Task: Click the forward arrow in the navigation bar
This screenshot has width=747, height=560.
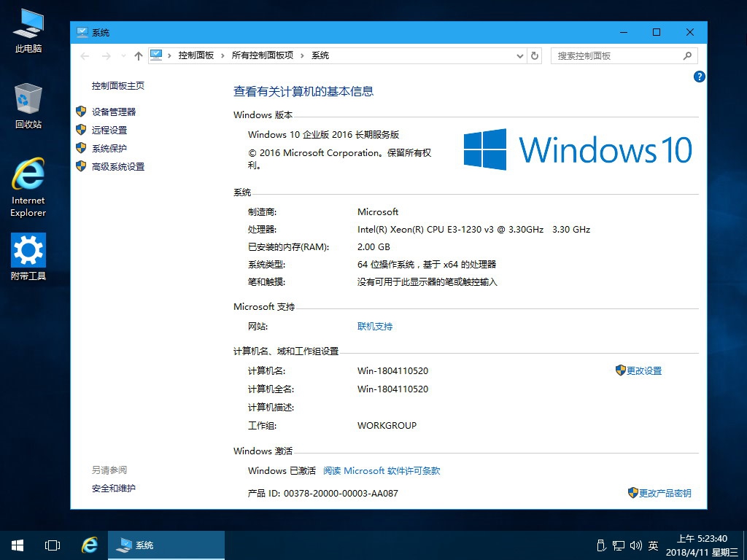Action: coord(107,56)
